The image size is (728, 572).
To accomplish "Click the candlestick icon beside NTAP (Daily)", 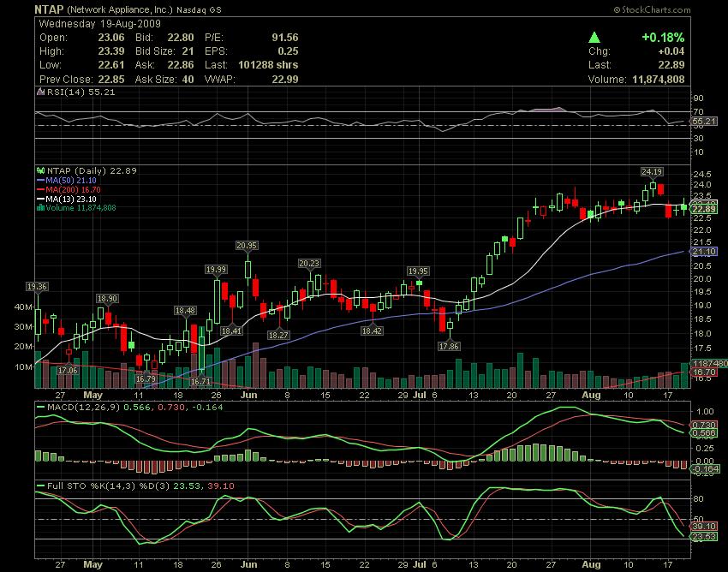I will tap(41, 171).
